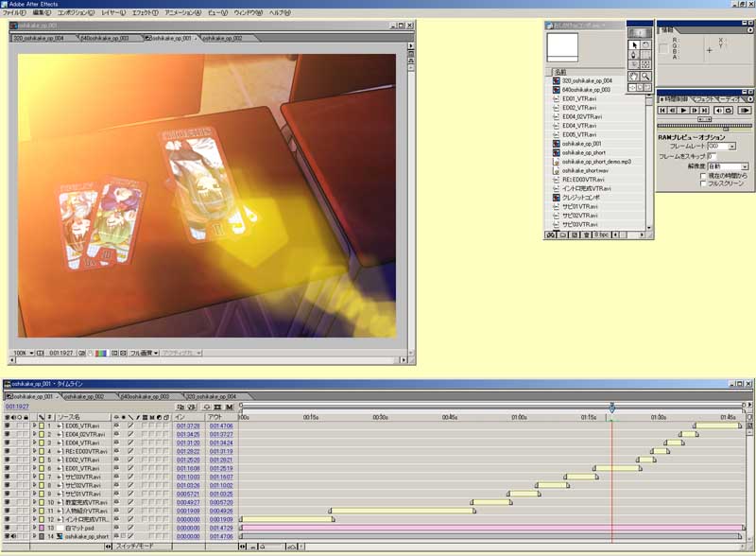Screen dimensions: 756x556
Task: Open the ウィンドウ menu
Action: [249, 13]
